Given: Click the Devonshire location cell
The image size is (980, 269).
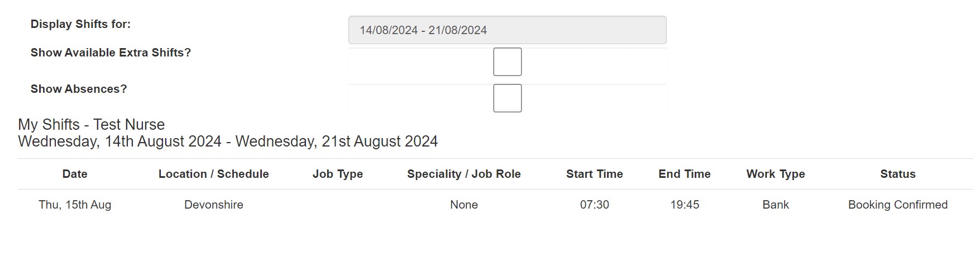Looking at the screenshot, I should pos(214,205).
